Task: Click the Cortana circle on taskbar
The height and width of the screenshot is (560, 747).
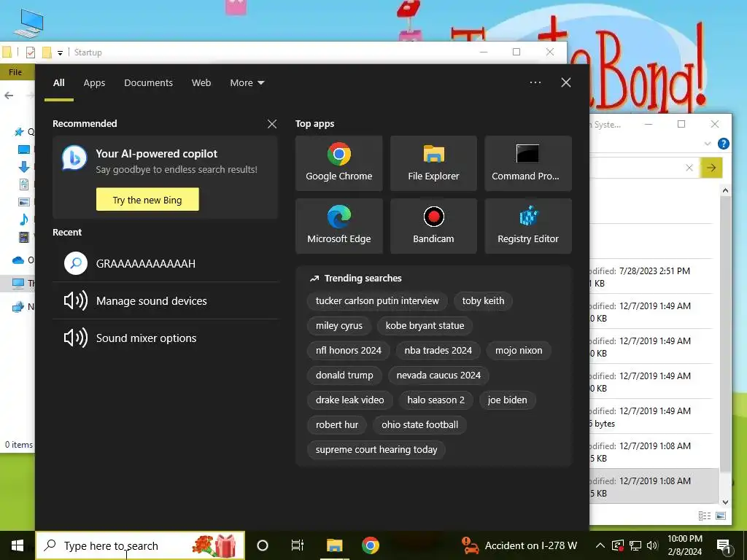Action: point(263,545)
